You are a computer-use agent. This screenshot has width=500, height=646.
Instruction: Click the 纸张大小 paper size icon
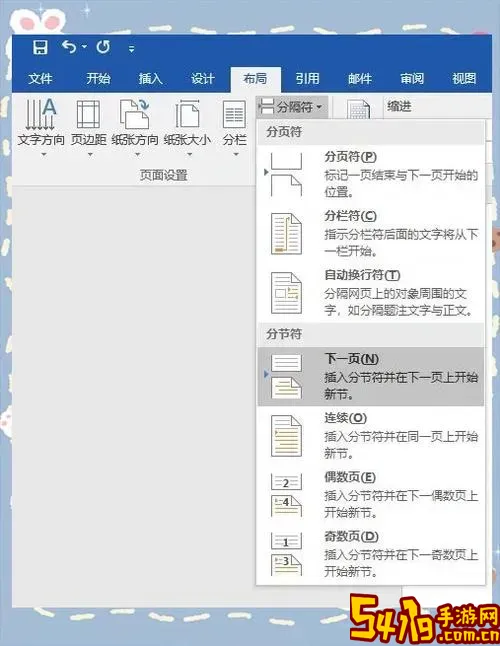(x=187, y=114)
